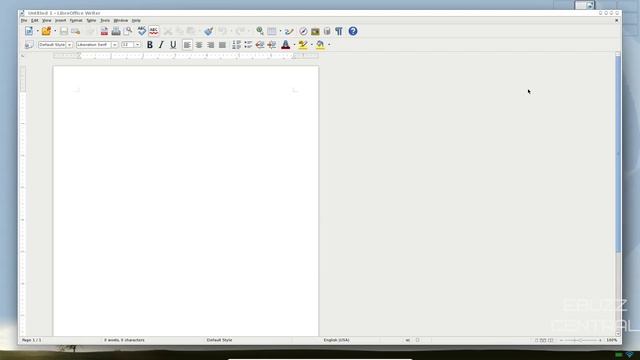640x360 pixels.
Task: Align text right
Action: (211, 45)
